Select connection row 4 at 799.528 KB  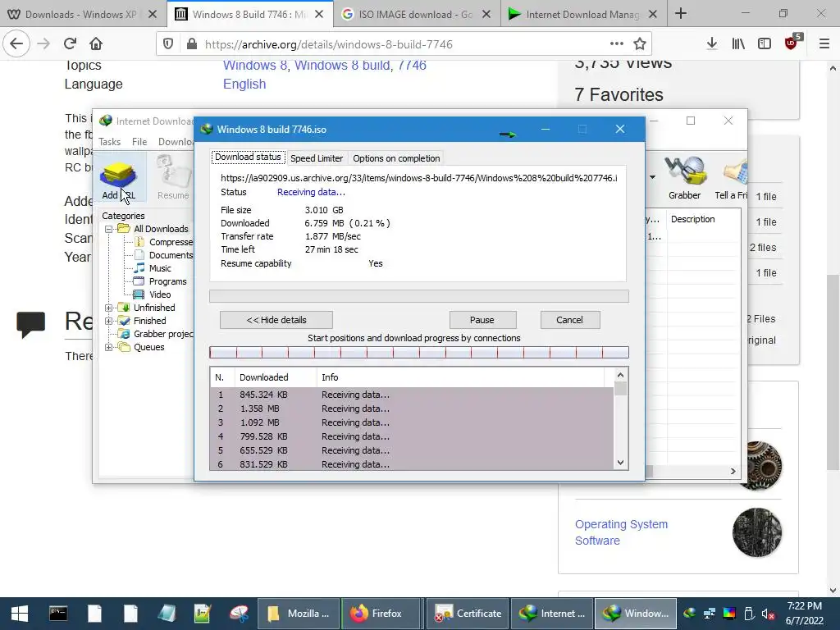[x=412, y=436]
